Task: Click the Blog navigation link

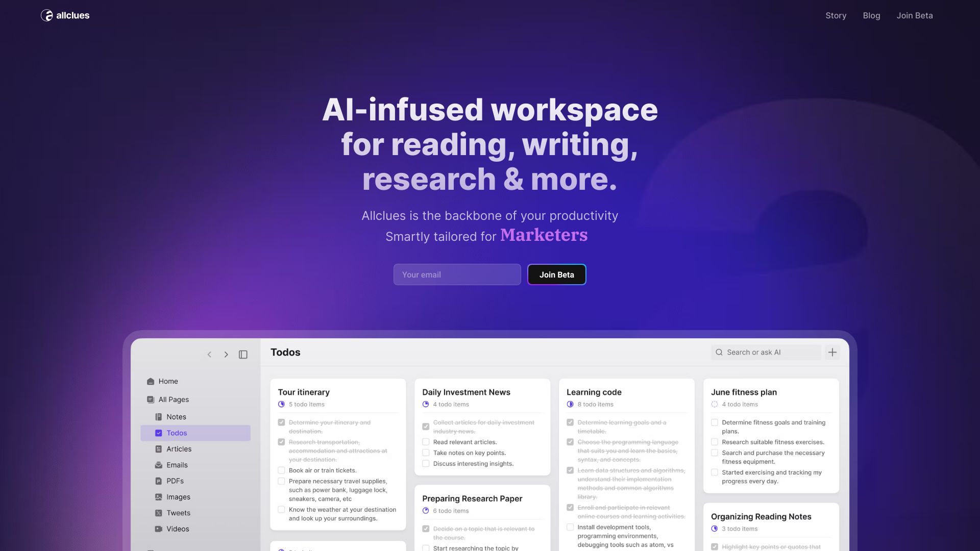Action: click(872, 15)
